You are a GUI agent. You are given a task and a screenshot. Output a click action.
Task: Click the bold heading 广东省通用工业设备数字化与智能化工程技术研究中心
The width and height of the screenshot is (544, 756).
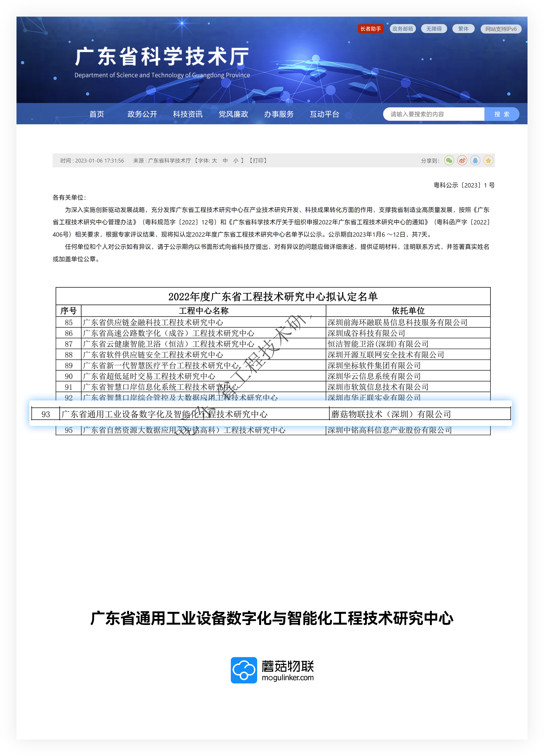pyautogui.click(x=272, y=618)
